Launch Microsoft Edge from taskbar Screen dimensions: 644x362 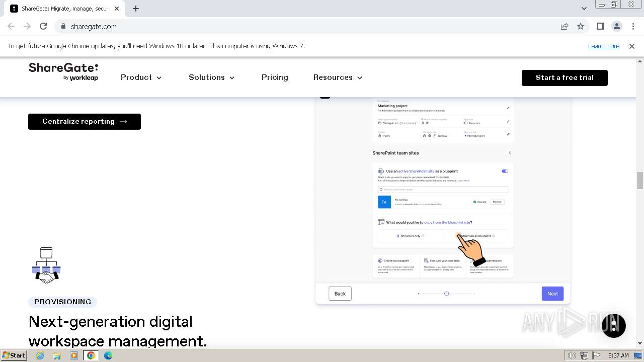108,355
